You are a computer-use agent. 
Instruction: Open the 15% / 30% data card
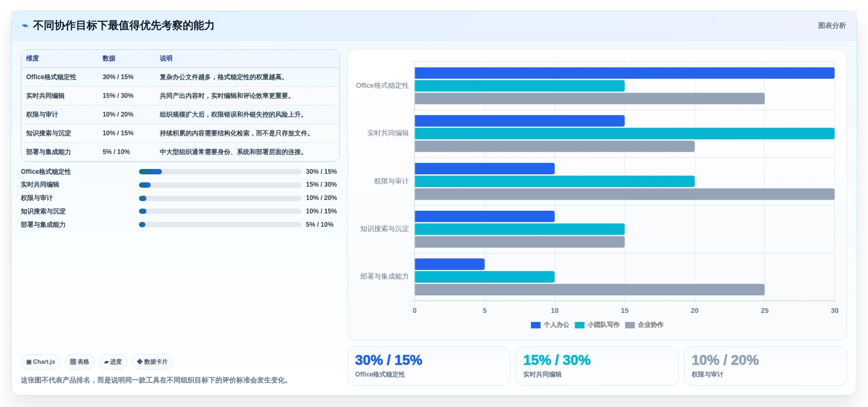[597, 366]
